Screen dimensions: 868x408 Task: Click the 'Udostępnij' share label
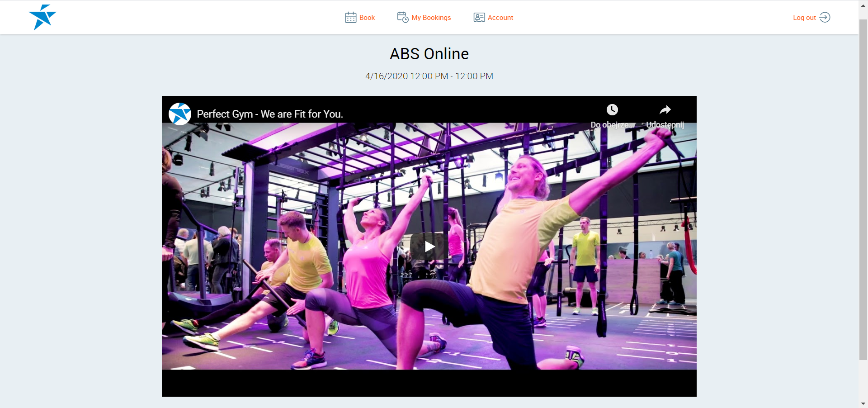665,125
